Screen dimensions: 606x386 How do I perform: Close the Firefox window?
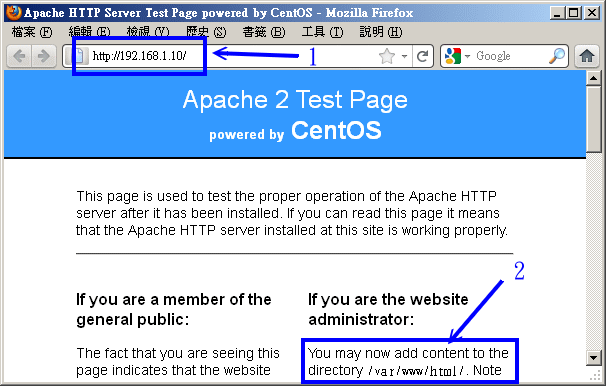(x=592, y=13)
